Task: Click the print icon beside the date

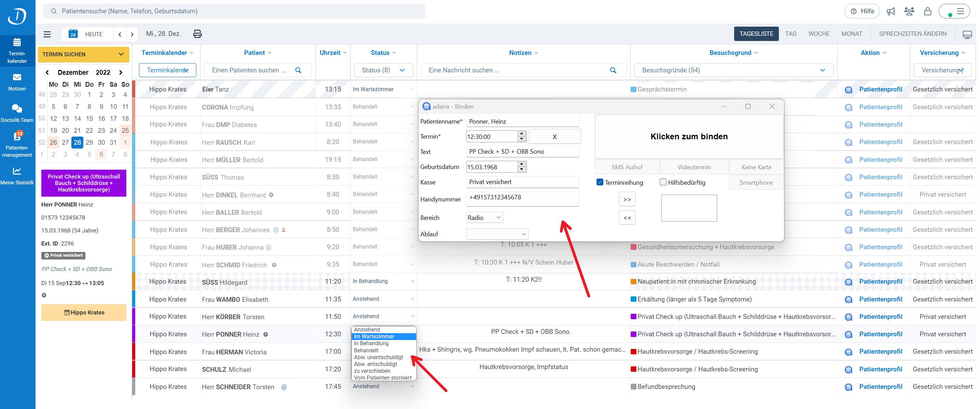Action: coord(197,34)
